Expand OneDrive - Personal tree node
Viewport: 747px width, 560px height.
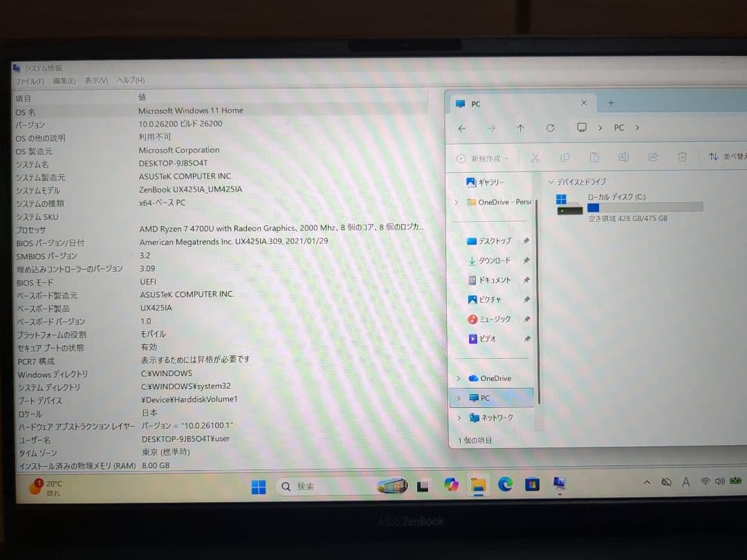[x=456, y=203]
